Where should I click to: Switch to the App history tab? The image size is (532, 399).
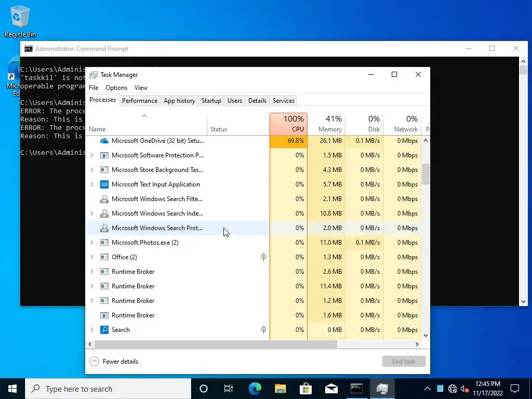pos(179,101)
